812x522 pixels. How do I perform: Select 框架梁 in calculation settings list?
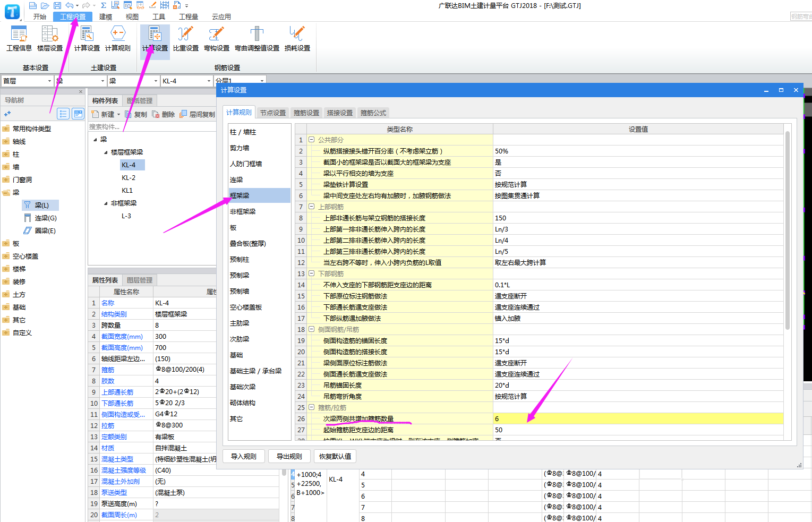coord(260,195)
